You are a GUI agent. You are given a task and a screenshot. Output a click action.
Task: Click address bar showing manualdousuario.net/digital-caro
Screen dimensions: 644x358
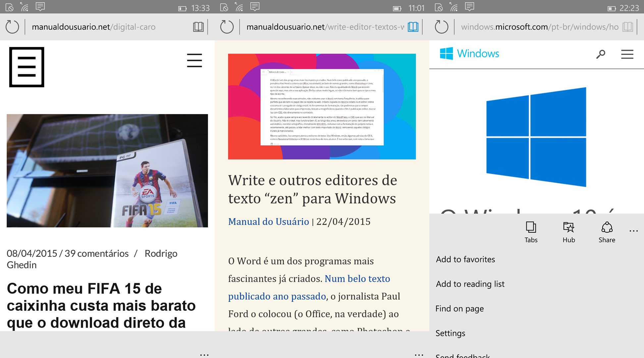click(x=94, y=27)
